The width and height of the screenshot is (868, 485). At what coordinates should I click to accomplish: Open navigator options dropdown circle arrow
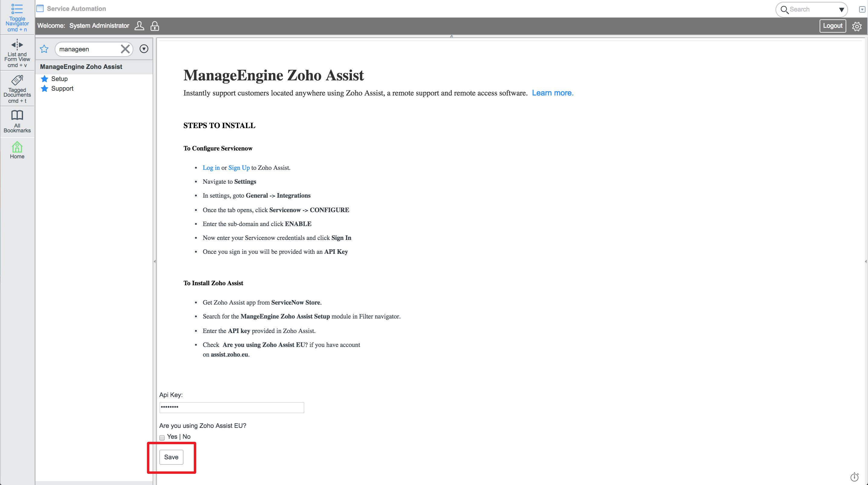(x=144, y=49)
